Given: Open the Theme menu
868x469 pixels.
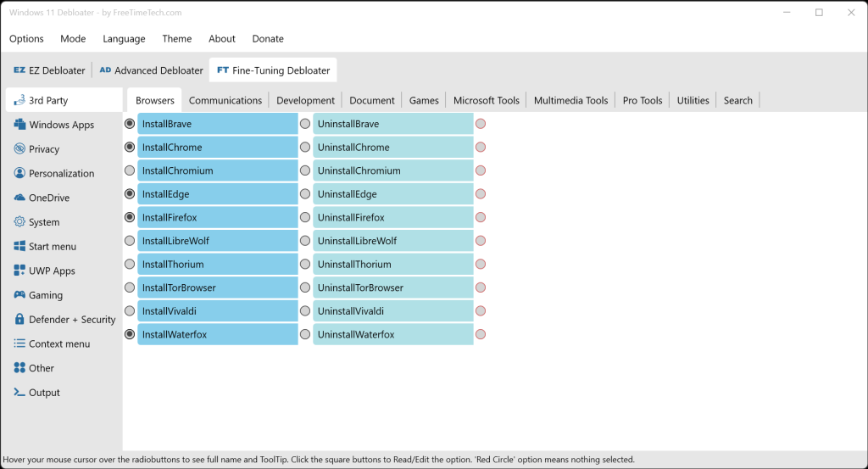Looking at the screenshot, I should click(176, 39).
